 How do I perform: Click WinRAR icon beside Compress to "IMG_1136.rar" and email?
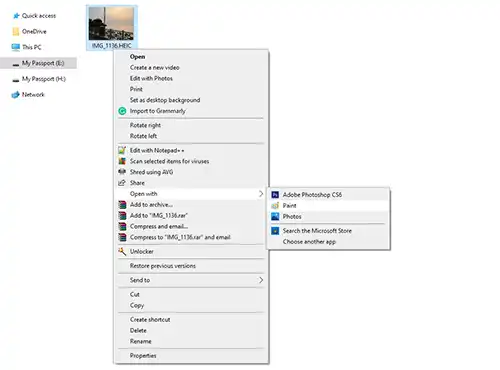coord(122,237)
